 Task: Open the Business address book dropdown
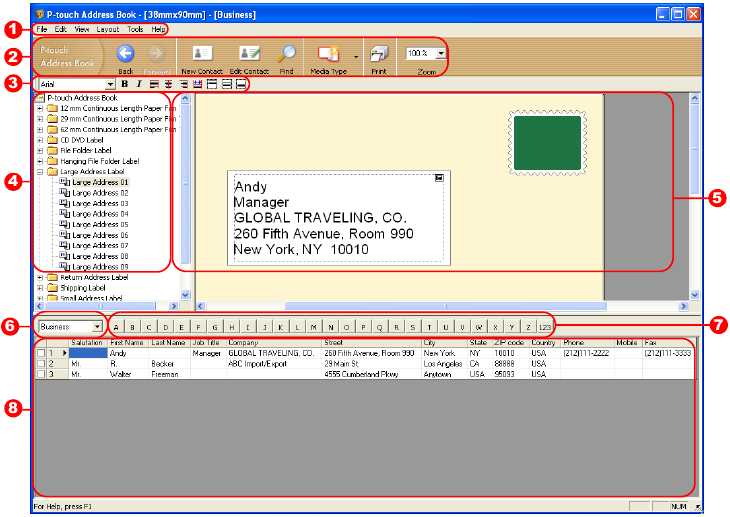[97, 327]
